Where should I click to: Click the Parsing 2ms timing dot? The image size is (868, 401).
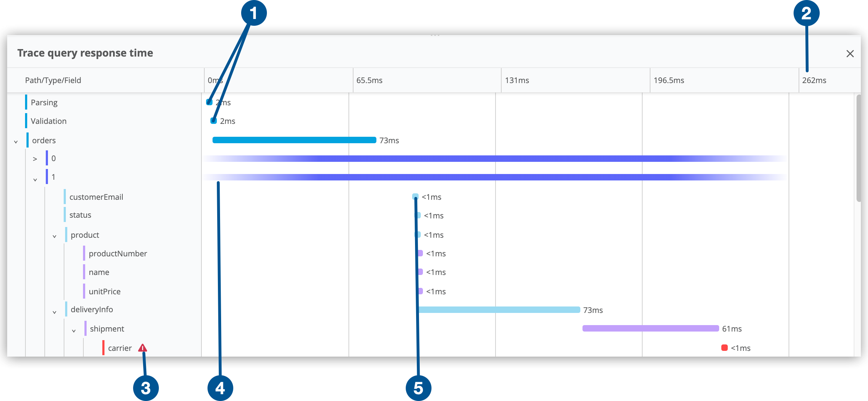[x=209, y=102]
